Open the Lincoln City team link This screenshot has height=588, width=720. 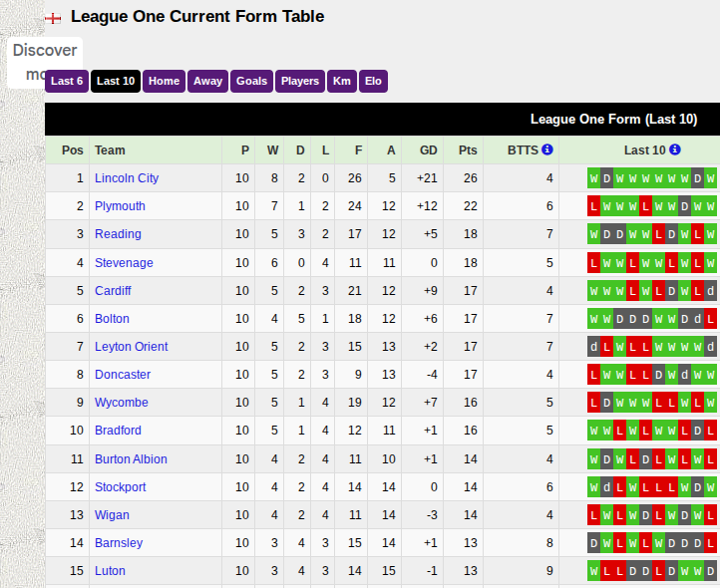point(127,178)
